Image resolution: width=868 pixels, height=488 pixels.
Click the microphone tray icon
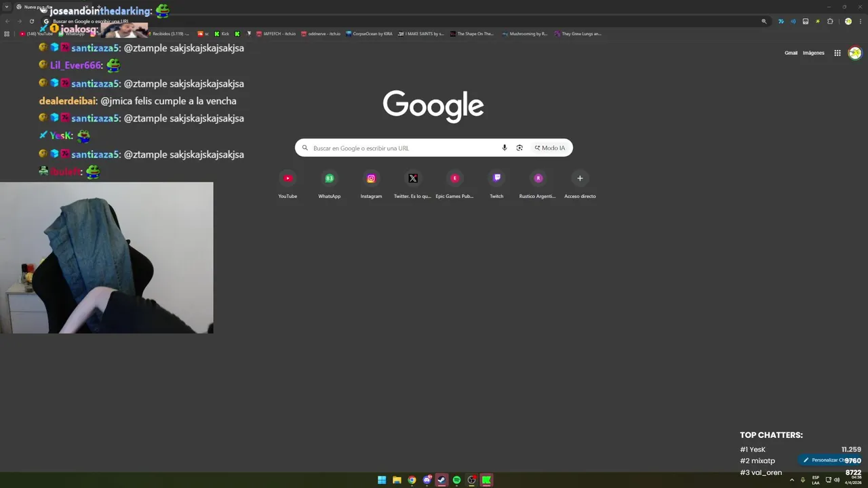coord(803,480)
